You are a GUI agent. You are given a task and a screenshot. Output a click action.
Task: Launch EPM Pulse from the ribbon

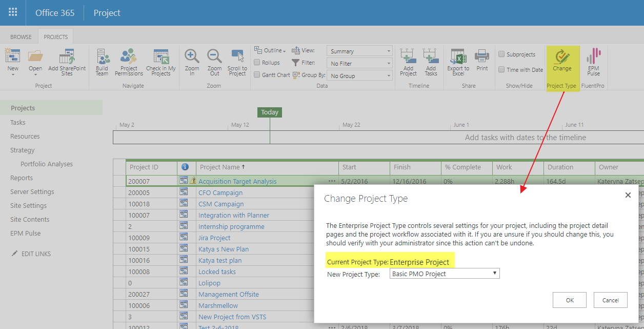594,63
